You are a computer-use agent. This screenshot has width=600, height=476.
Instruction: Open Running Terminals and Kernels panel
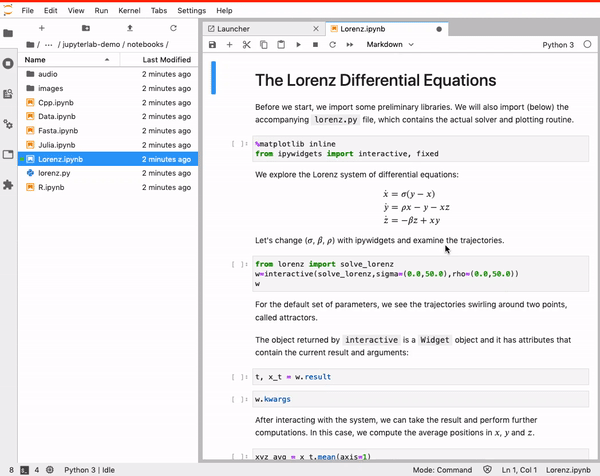[8, 63]
